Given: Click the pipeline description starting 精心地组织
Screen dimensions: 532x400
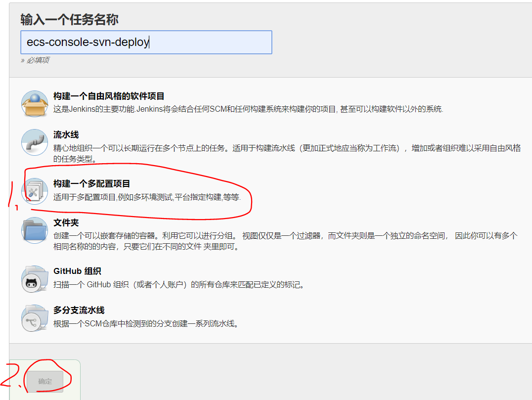Looking at the screenshot, I should point(287,153).
